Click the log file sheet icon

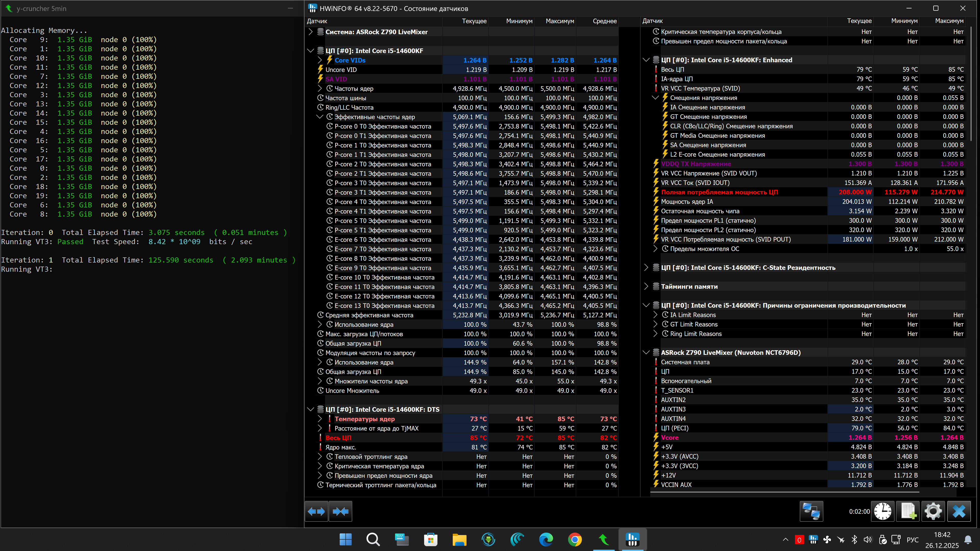pos(908,511)
